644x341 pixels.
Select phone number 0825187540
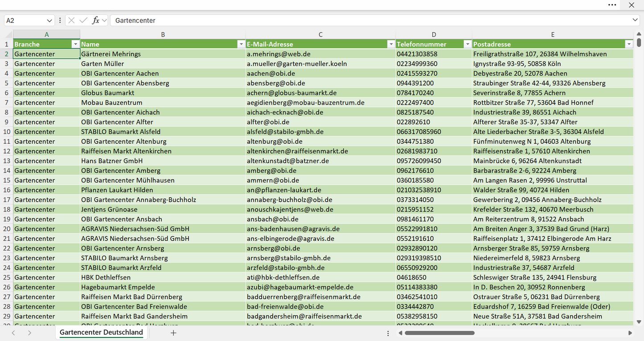434,112
